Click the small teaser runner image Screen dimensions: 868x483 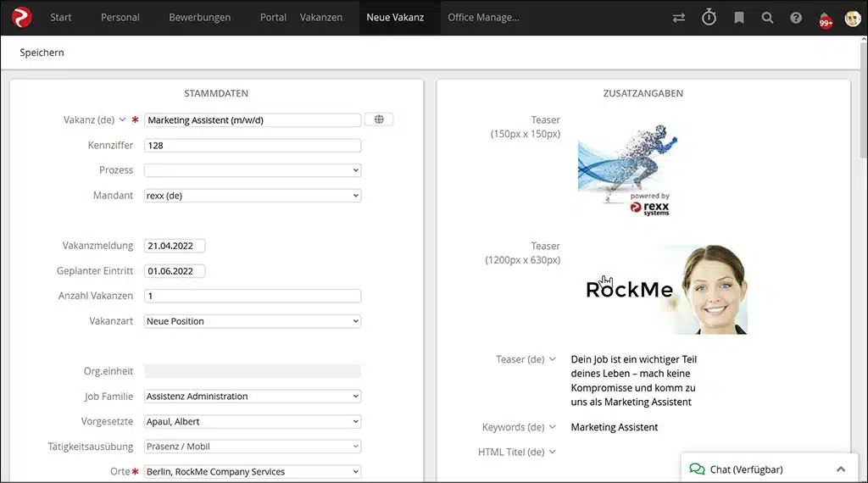628,171
